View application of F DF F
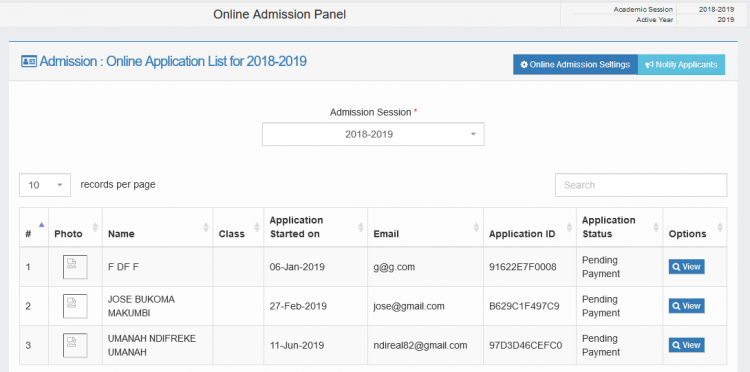The width and height of the screenshot is (750, 372). coord(686,267)
